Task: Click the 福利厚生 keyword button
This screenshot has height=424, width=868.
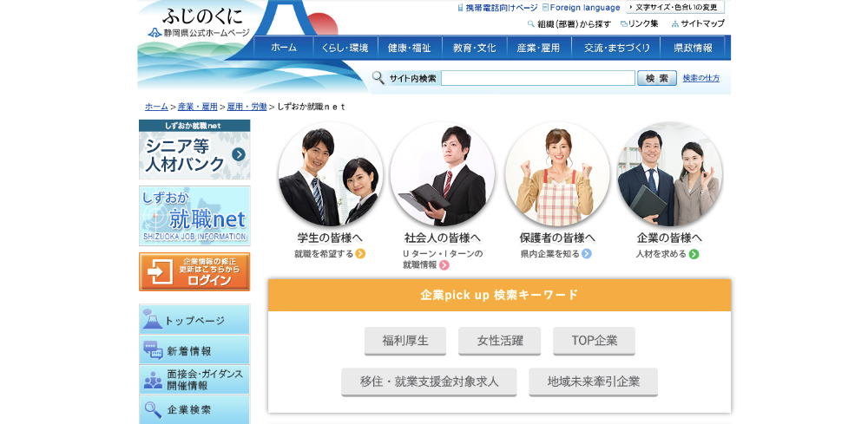Action: (x=405, y=341)
